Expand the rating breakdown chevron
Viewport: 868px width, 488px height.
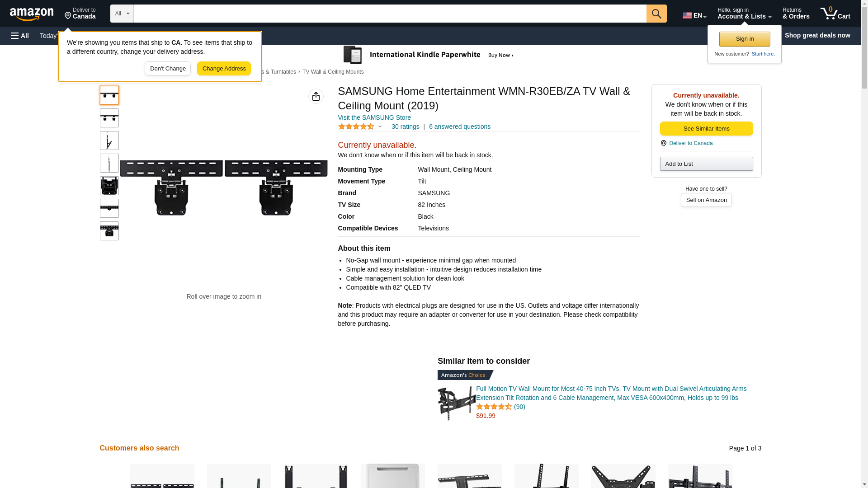tap(380, 127)
